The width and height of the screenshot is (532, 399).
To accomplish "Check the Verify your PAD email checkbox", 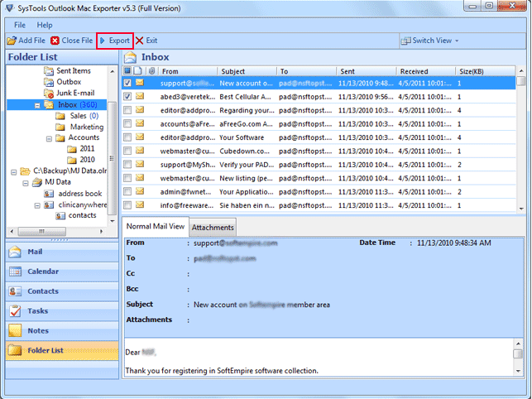I will click(127, 165).
